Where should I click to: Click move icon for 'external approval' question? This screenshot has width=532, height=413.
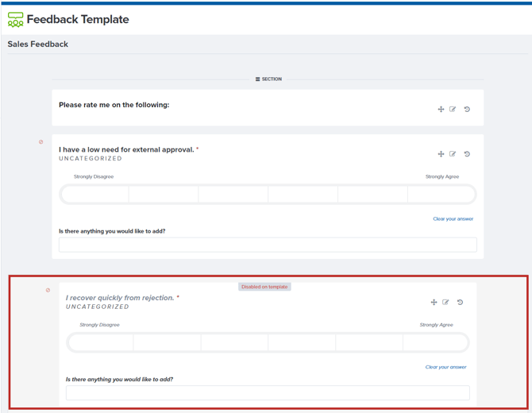(x=441, y=154)
